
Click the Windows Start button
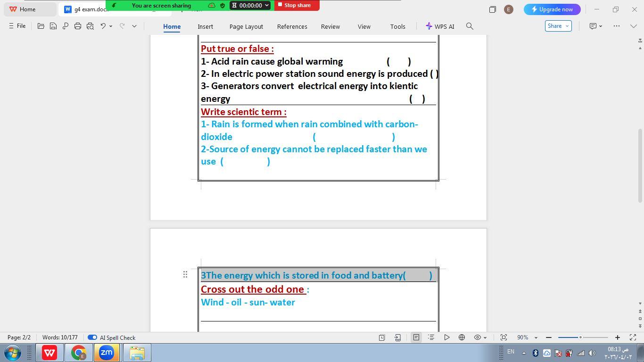(x=13, y=353)
